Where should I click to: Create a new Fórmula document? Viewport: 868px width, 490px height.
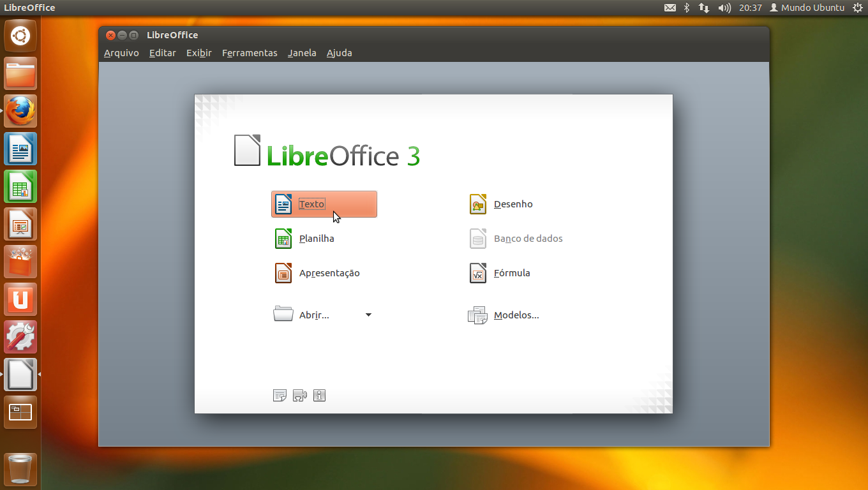[500, 273]
